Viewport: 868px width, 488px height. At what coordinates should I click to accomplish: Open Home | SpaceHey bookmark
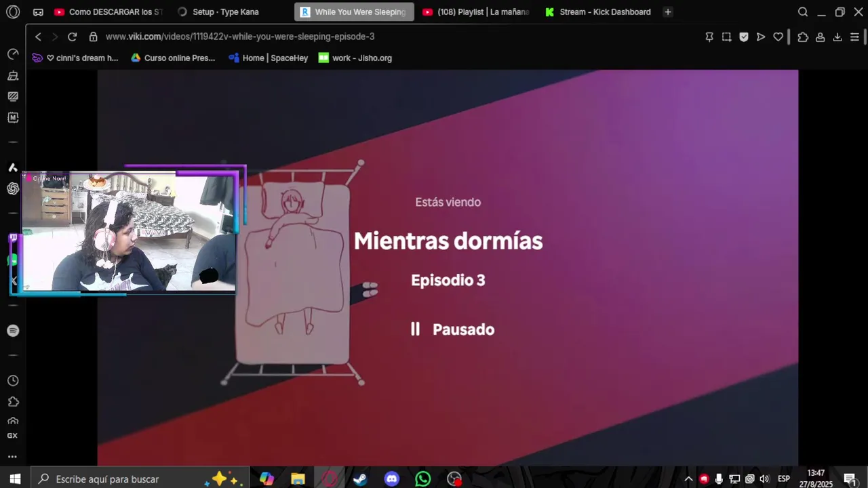click(269, 58)
